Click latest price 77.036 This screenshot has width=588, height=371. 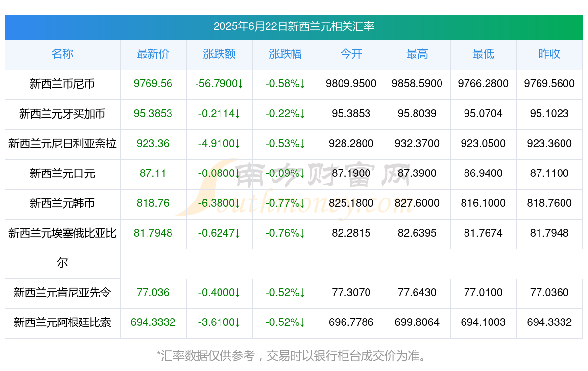[x=153, y=293]
